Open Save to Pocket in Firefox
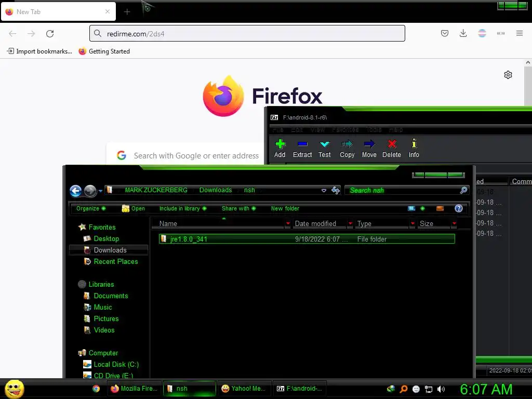Screen dimensions: 532x399 coord(445,33)
